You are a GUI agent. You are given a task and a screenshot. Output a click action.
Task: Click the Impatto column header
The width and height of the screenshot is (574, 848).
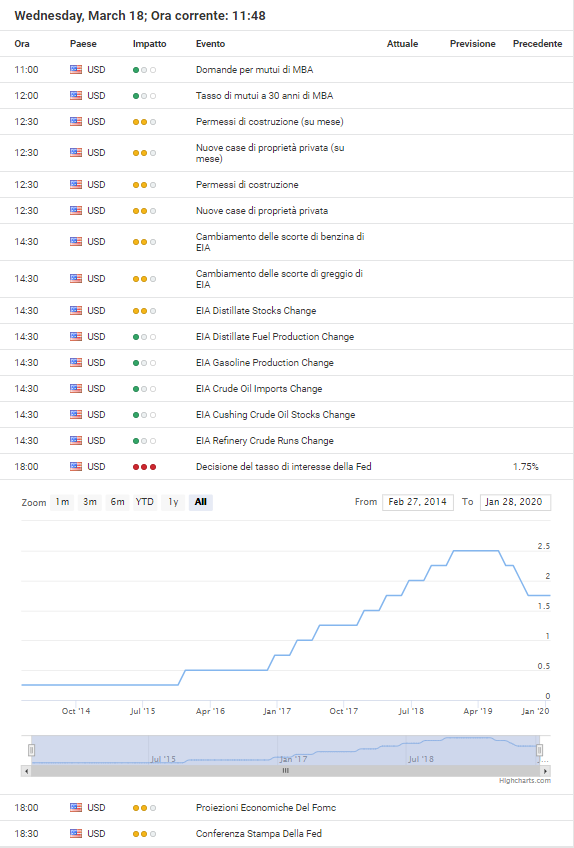(150, 44)
